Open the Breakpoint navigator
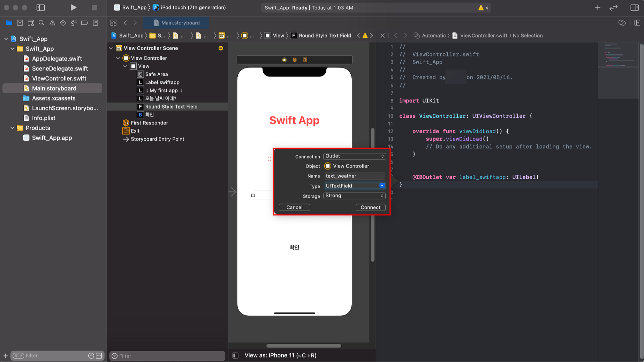The width and height of the screenshot is (644, 362). 84,23
